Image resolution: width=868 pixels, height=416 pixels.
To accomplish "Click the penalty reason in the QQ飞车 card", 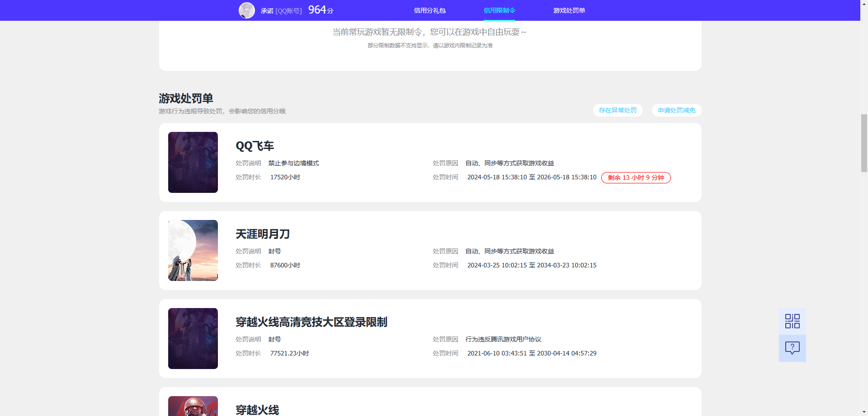I will coord(510,163).
